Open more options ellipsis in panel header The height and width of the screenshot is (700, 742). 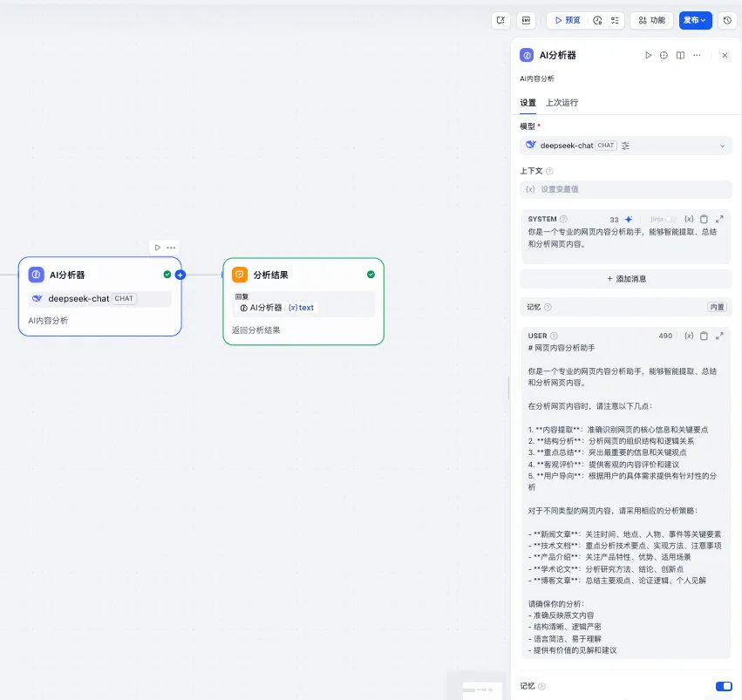697,55
